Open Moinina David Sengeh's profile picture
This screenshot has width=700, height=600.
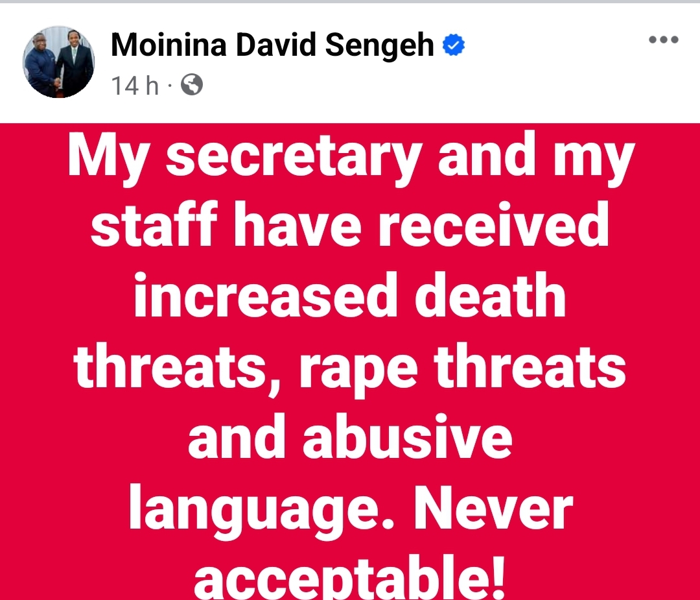[58, 62]
